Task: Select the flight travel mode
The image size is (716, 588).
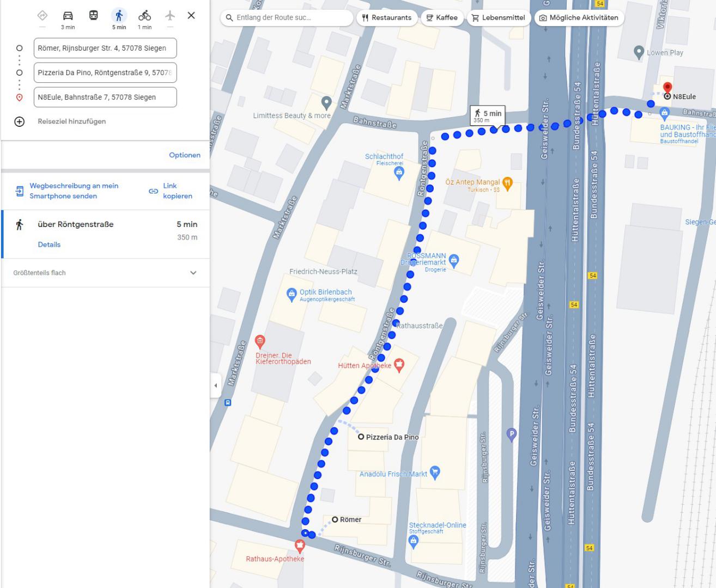Action: click(x=170, y=15)
